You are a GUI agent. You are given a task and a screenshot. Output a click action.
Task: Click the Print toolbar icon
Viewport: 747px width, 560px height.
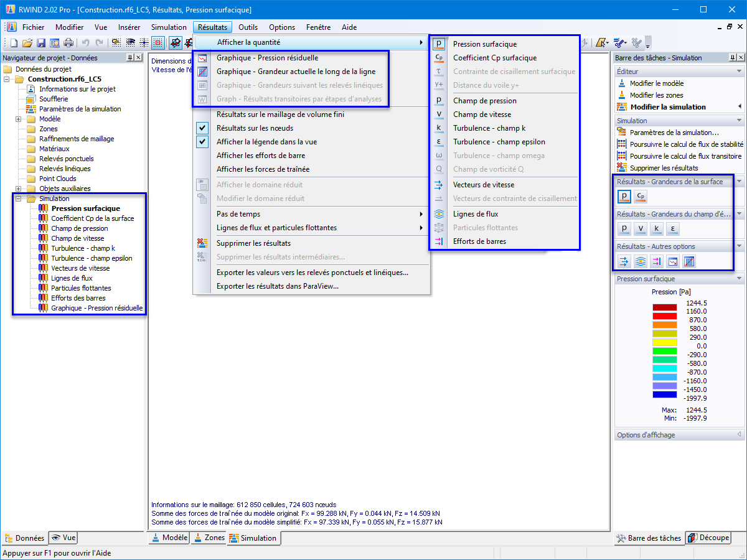[x=68, y=43]
